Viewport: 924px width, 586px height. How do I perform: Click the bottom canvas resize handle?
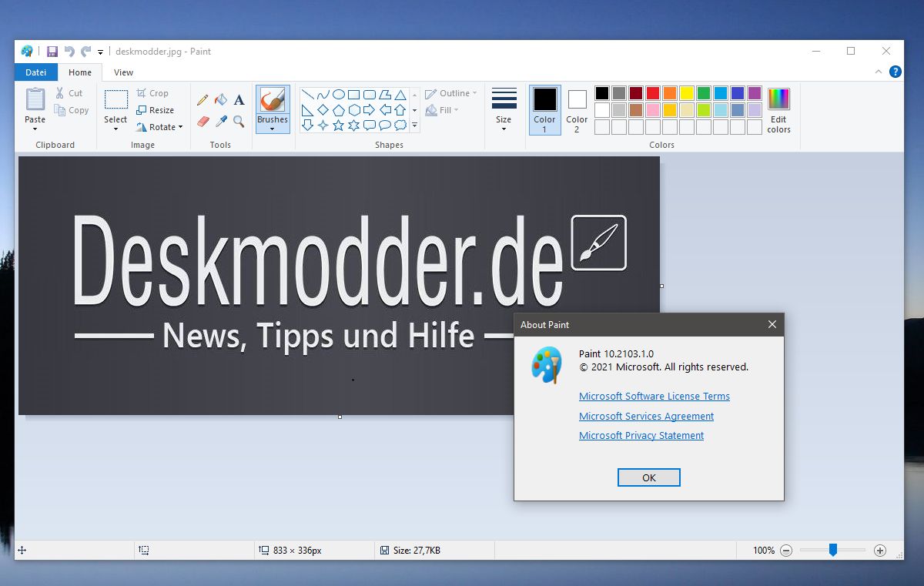pyautogui.click(x=340, y=417)
